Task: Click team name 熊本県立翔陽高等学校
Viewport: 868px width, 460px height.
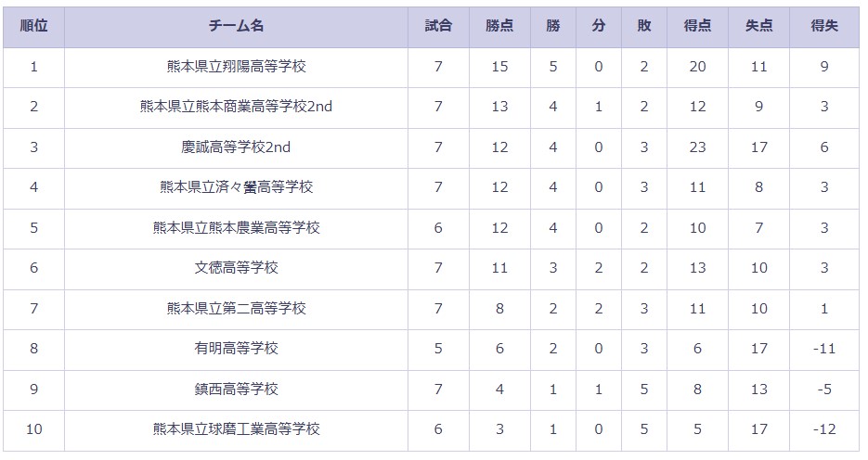Action: (x=237, y=67)
